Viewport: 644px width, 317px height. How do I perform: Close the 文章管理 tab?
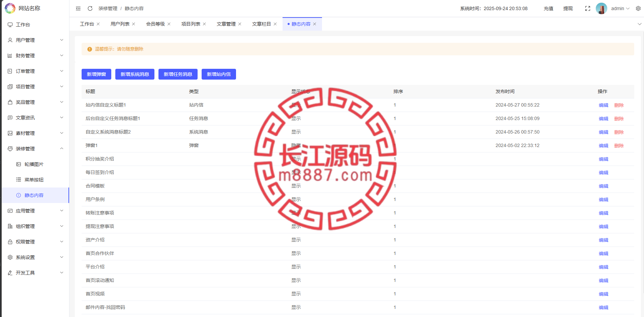click(240, 24)
